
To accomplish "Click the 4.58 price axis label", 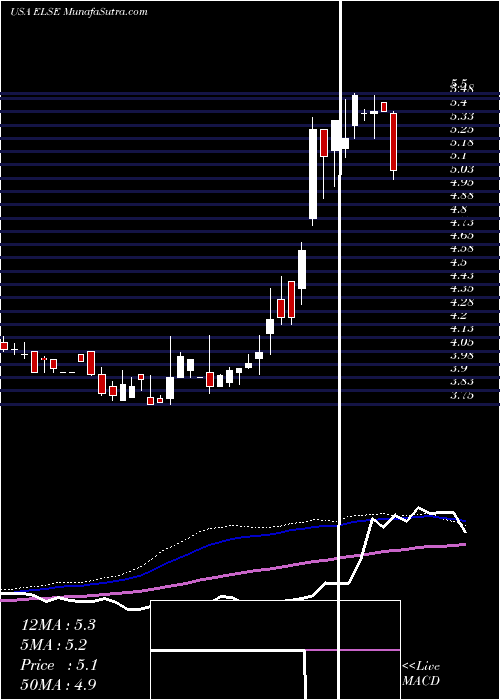I will [x=461, y=249].
